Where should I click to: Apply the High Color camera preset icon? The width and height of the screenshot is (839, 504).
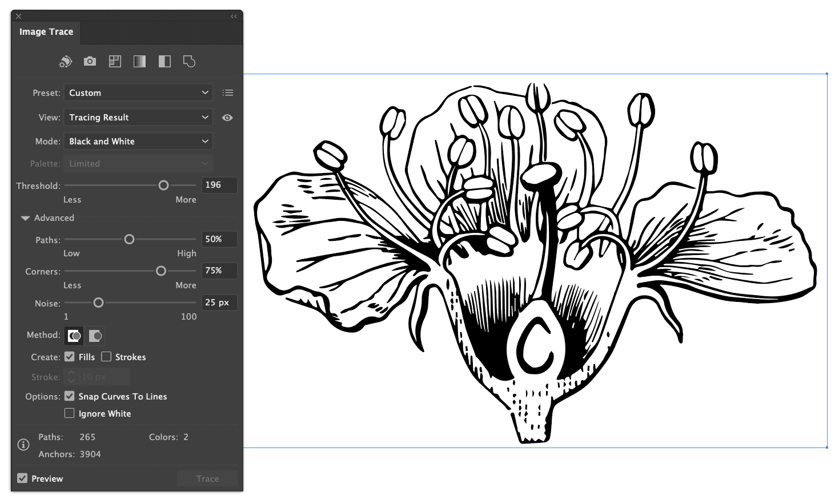tap(90, 61)
